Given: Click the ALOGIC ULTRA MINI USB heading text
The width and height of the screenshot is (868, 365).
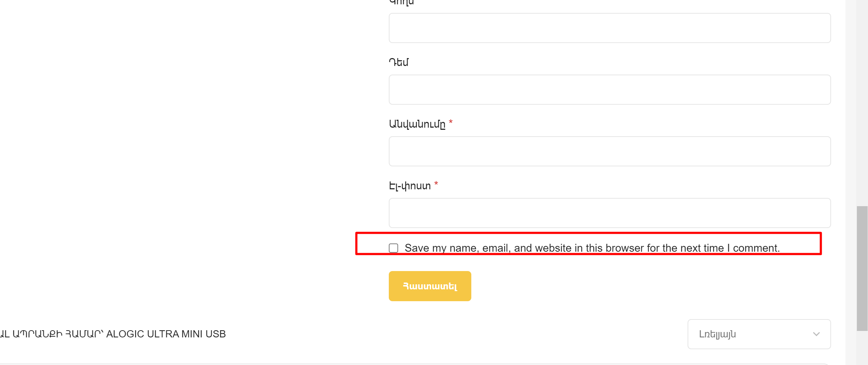Looking at the screenshot, I should point(166,334).
